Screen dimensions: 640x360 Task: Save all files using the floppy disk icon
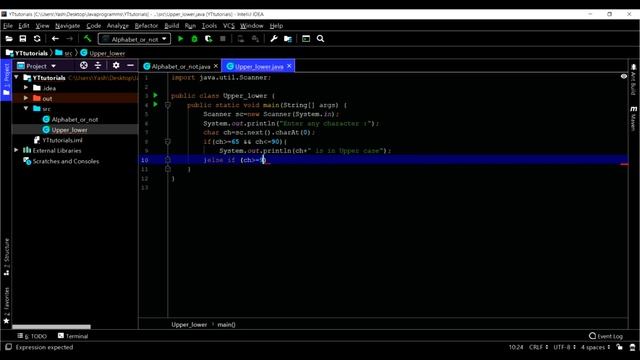tap(23, 39)
